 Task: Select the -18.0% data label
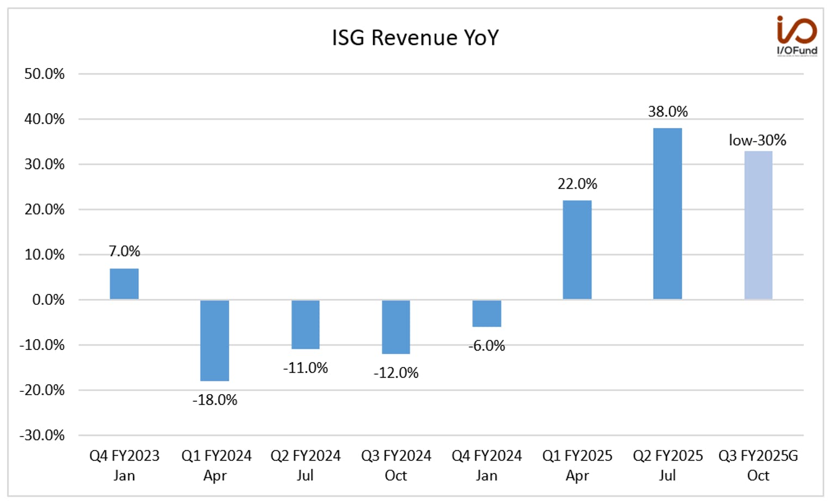tap(215, 400)
